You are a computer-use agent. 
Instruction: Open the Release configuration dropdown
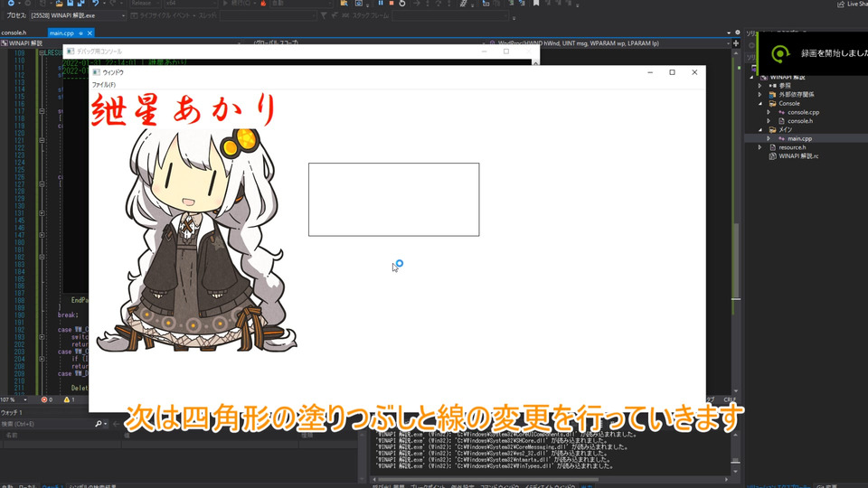tap(146, 3)
